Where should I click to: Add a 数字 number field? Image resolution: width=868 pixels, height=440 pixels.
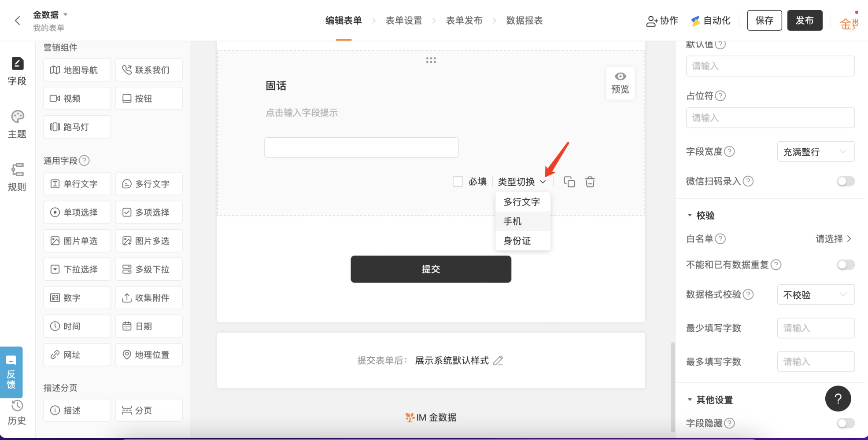(77, 298)
